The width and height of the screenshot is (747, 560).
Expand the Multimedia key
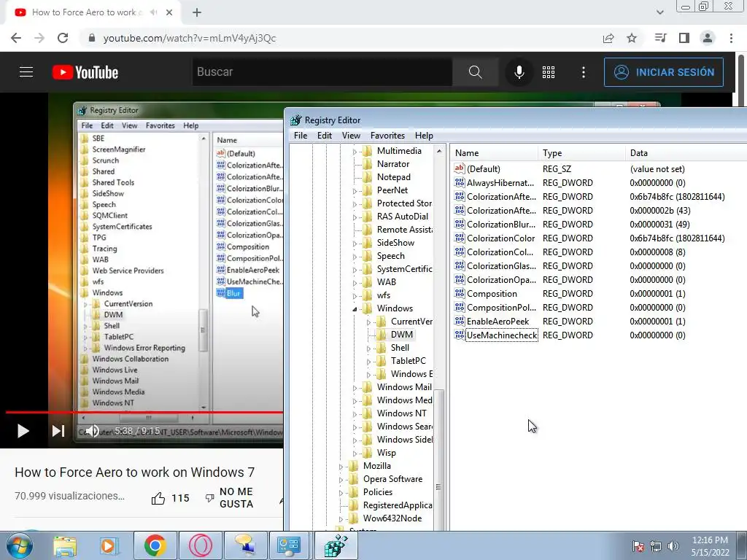pyautogui.click(x=355, y=152)
